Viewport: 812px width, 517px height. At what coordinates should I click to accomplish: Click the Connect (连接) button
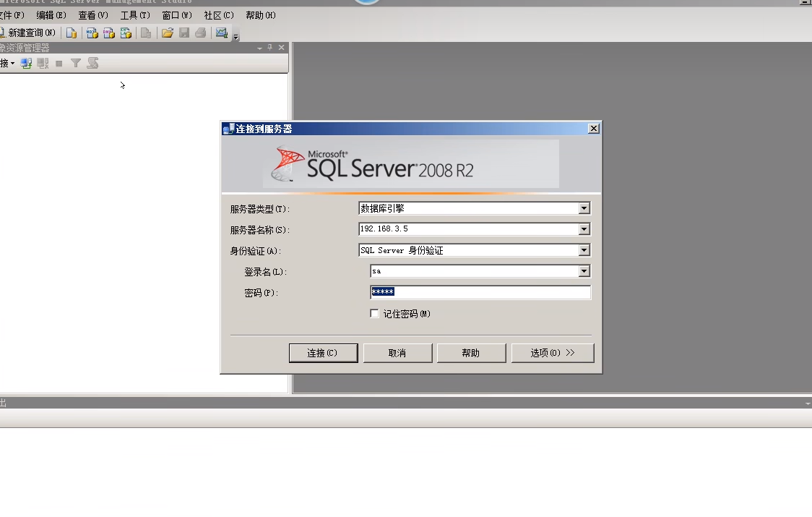(x=323, y=353)
